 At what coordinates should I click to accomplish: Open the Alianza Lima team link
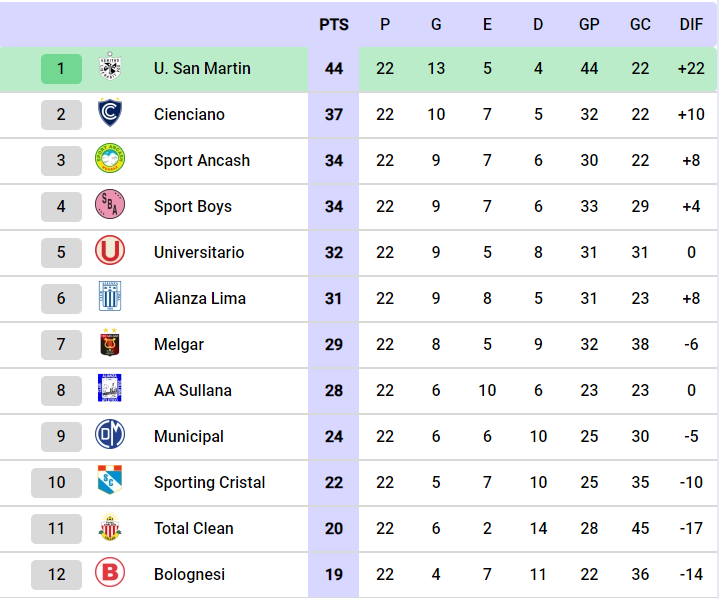coord(199,298)
